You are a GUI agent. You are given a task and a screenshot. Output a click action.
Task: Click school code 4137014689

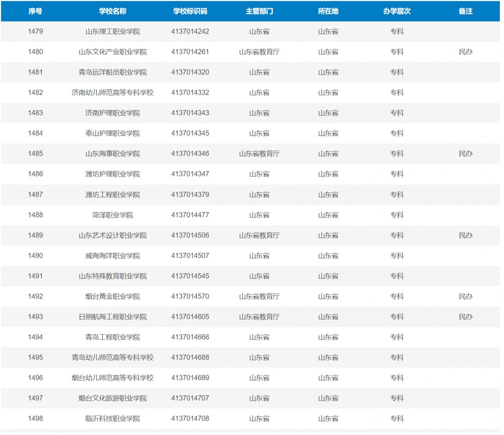[x=190, y=378]
